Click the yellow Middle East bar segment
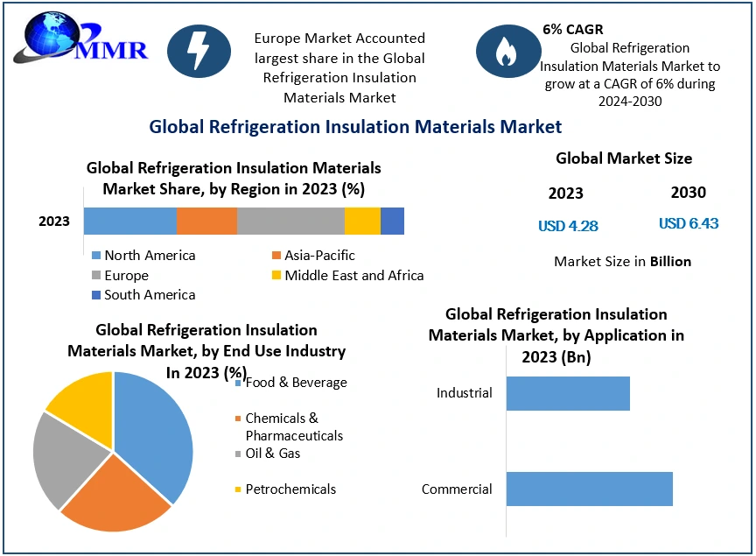 (x=362, y=222)
